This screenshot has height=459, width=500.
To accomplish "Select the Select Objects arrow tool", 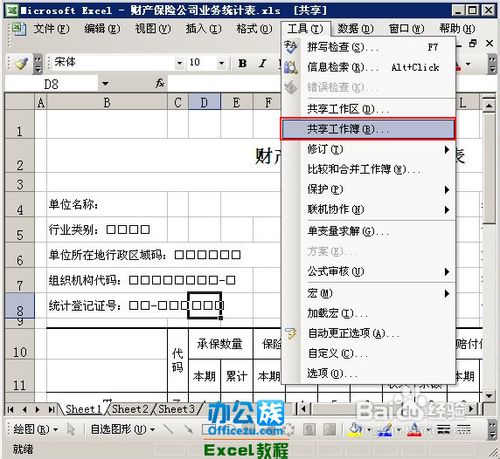I will point(71,429).
